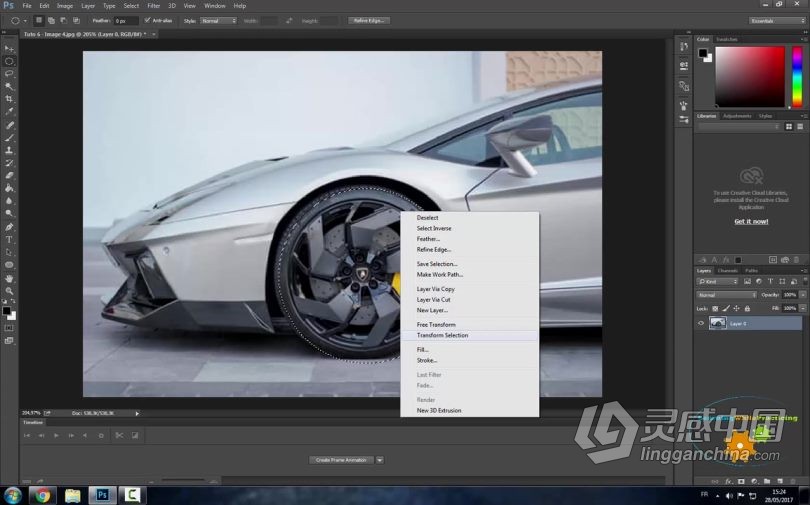Pick a color in the color field
Screen dimensions: 810x505
[750, 77]
